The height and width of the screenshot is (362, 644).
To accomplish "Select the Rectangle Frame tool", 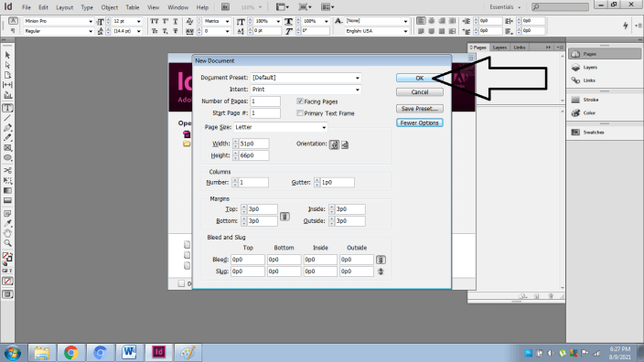I will [x=7, y=148].
